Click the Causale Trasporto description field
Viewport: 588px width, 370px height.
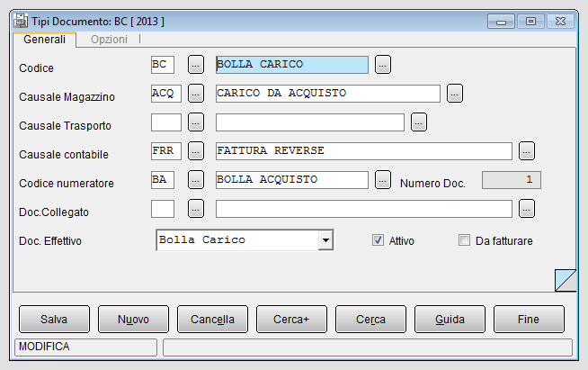310,122
